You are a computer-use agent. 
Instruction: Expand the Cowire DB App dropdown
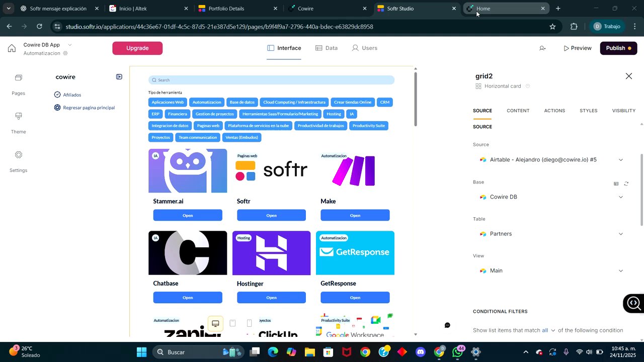pos(69,45)
